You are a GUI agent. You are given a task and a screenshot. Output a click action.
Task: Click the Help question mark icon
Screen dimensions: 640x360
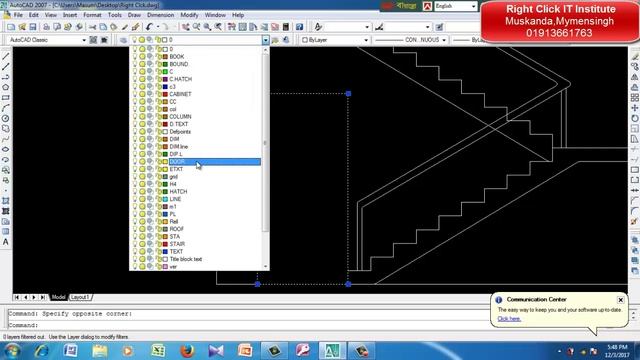tap(300, 27)
